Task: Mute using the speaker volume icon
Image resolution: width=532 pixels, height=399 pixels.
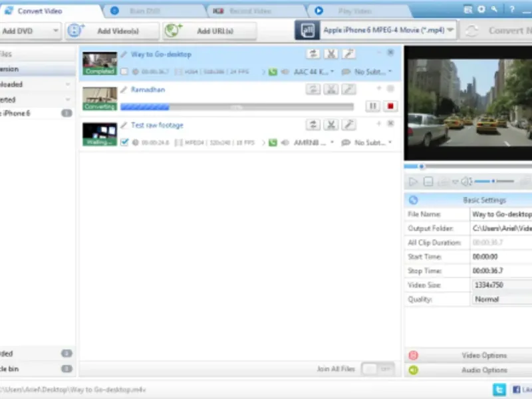Action: click(x=467, y=182)
